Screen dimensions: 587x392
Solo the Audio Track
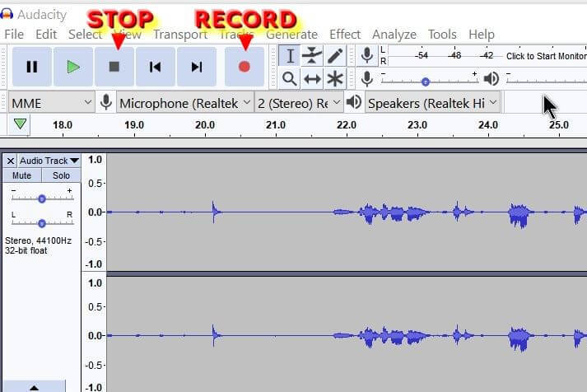61,175
